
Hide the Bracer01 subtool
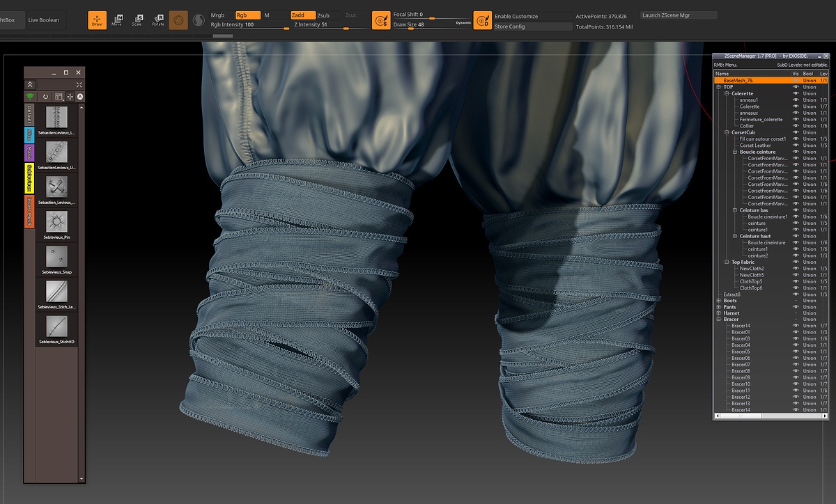pyautogui.click(x=796, y=332)
